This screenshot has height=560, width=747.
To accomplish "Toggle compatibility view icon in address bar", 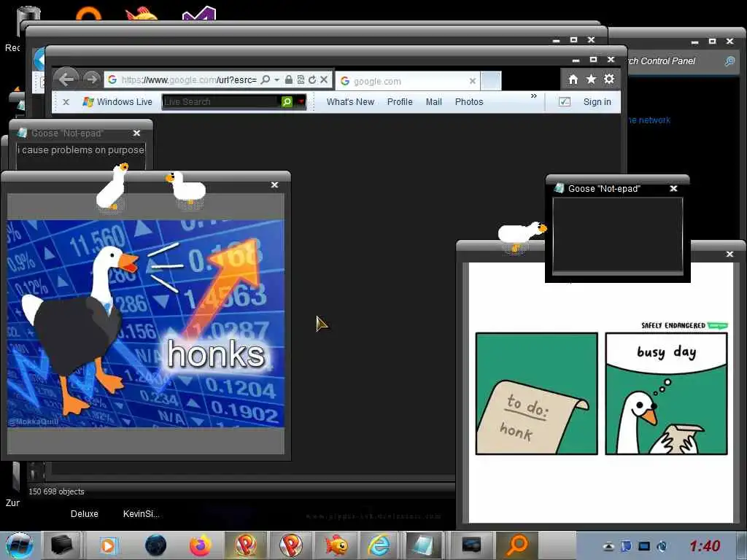I will click(301, 79).
